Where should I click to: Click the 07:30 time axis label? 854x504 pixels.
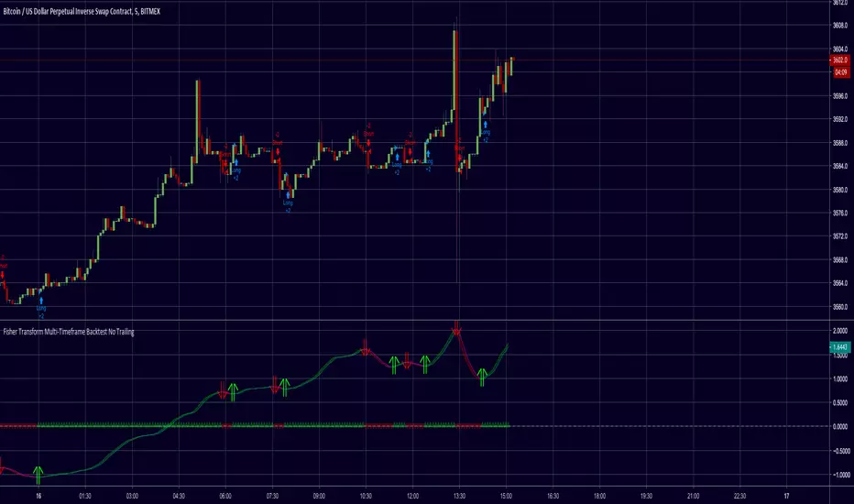pos(272,496)
